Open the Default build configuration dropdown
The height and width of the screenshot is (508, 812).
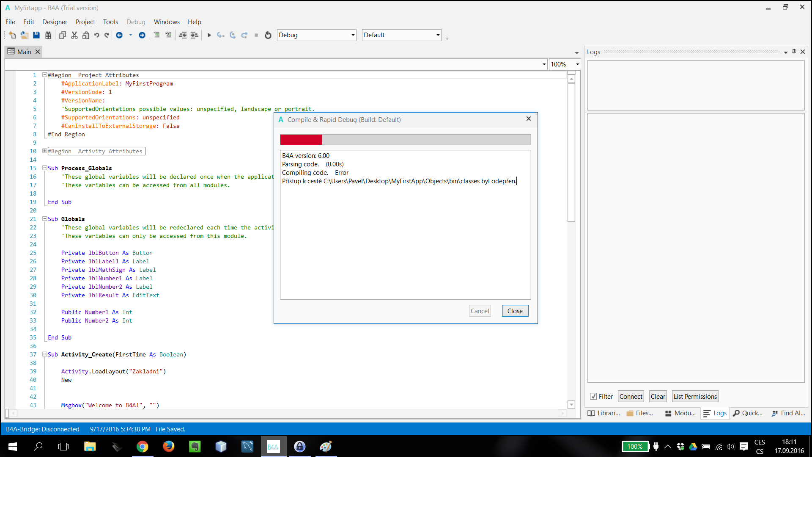pyautogui.click(x=438, y=35)
